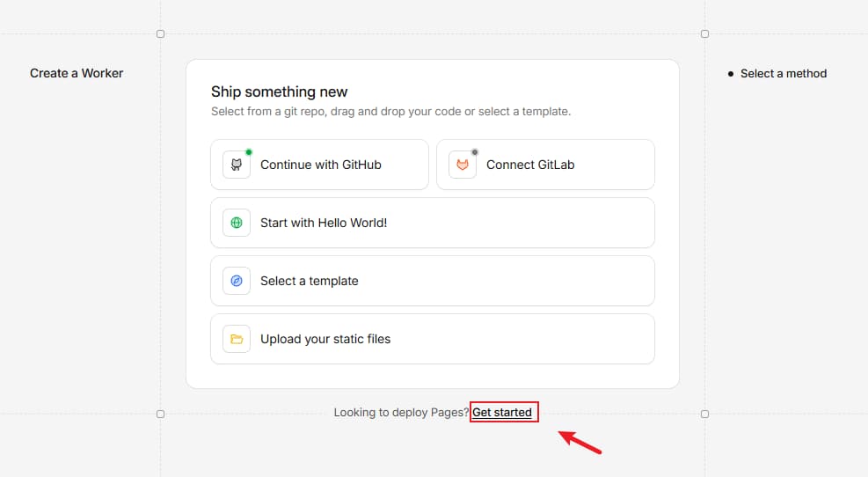Click the blue compass template icon
This screenshot has height=477, width=868.
(x=237, y=281)
